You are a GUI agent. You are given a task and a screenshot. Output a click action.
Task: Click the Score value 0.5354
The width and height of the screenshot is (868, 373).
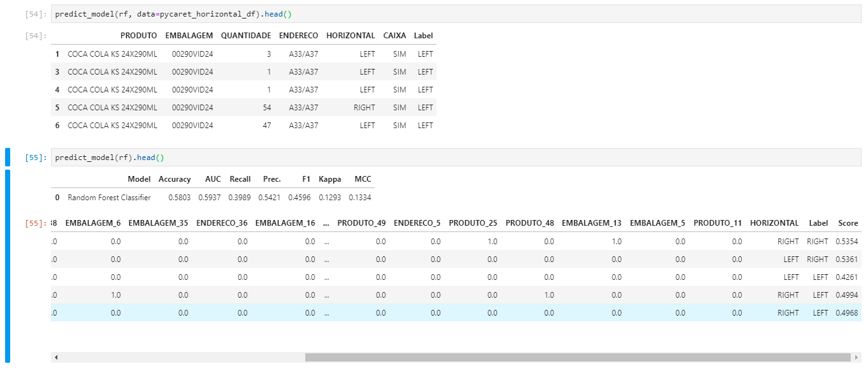850,242
